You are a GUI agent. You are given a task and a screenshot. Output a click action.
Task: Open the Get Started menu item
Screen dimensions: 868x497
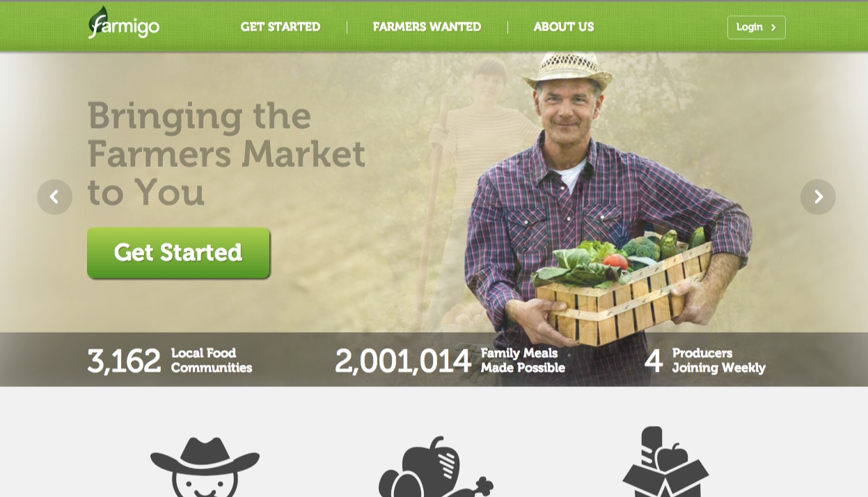tap(281, 27)
